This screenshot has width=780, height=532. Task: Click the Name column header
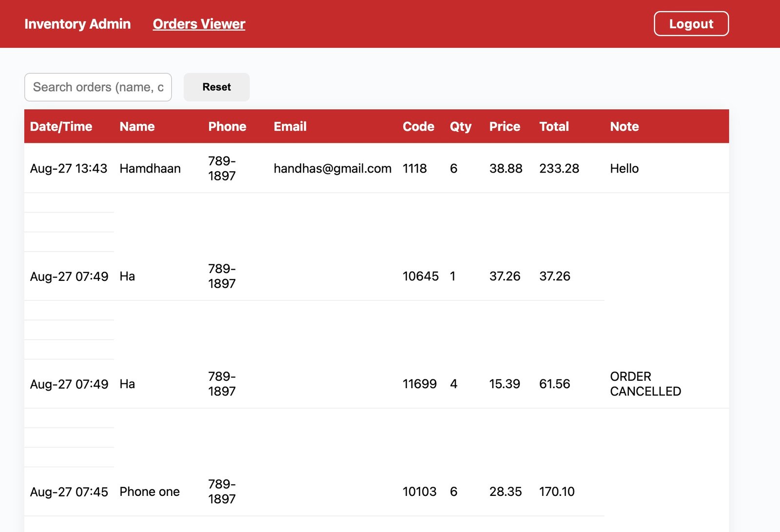[137, 126]
